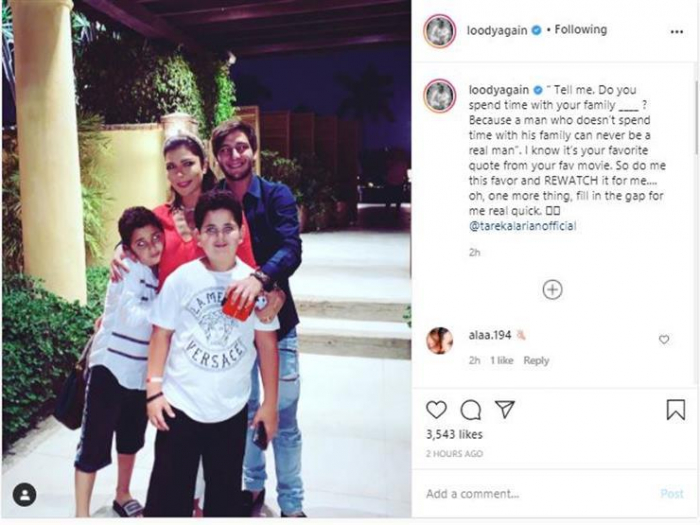Open alaa.194 commenter avatar
The width and height of the screenshot is (700, 525).
(x=440, y=340)
